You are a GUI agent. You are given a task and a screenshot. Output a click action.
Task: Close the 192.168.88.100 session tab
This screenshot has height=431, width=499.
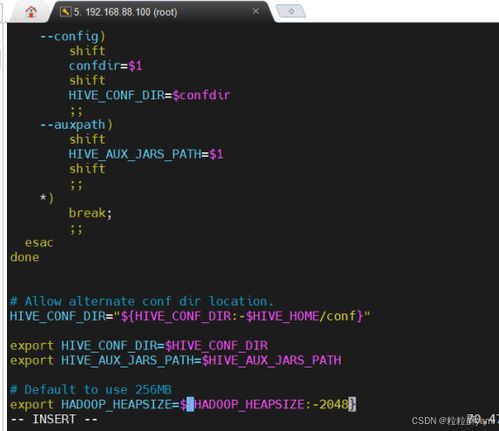(256, 12)
